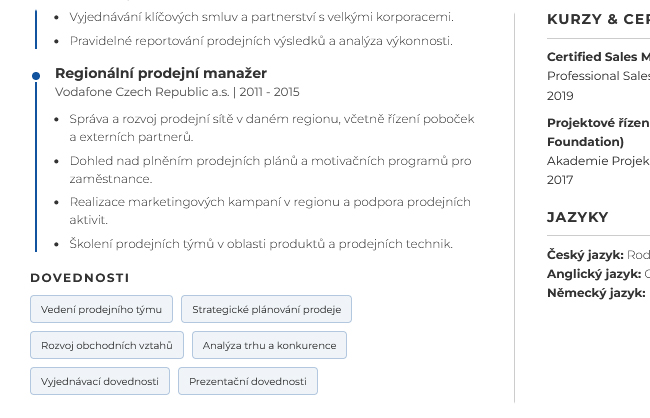650x418 pixels.
Task: Select the Vedení prodejního týmu skill tag
Action: pyautogui.click(x=101, y=309)
